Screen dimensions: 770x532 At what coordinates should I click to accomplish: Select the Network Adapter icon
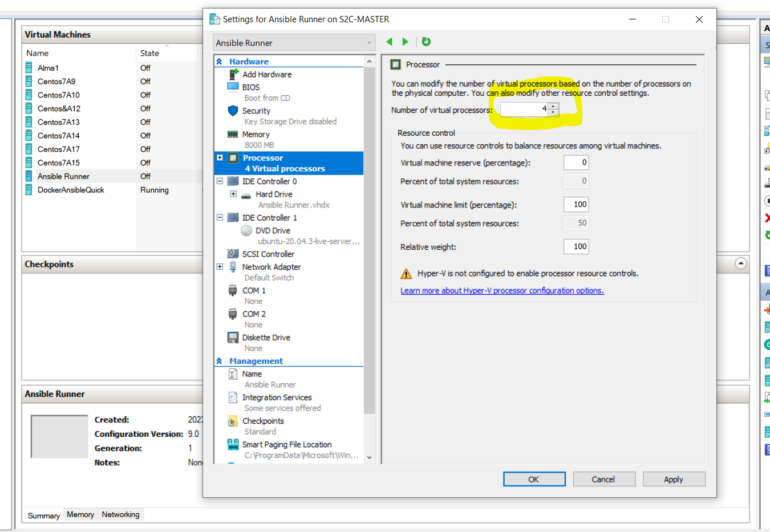233,266
